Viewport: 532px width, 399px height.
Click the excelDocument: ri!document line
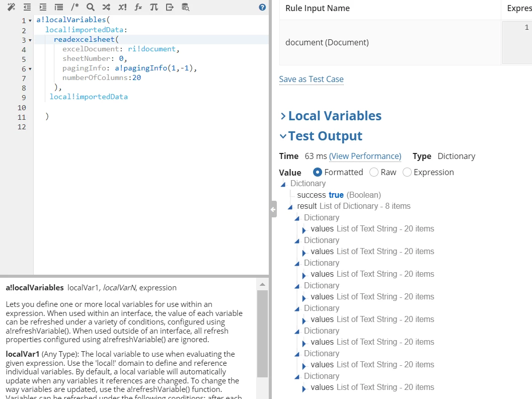click(x=121, y=49)
